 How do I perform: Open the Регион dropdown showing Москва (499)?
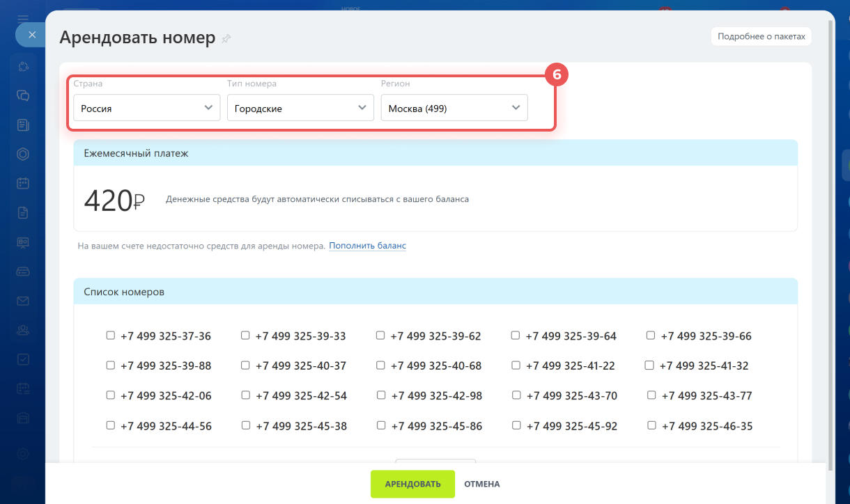[454, 108]
